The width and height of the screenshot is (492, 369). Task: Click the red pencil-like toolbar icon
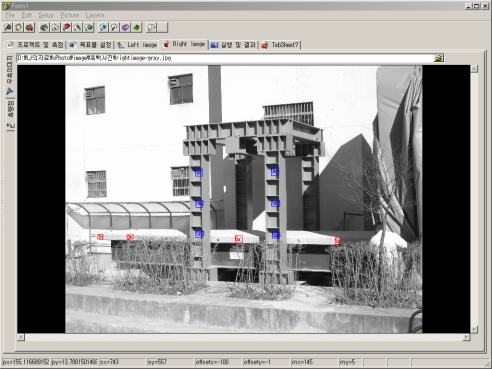click(66, 27)
